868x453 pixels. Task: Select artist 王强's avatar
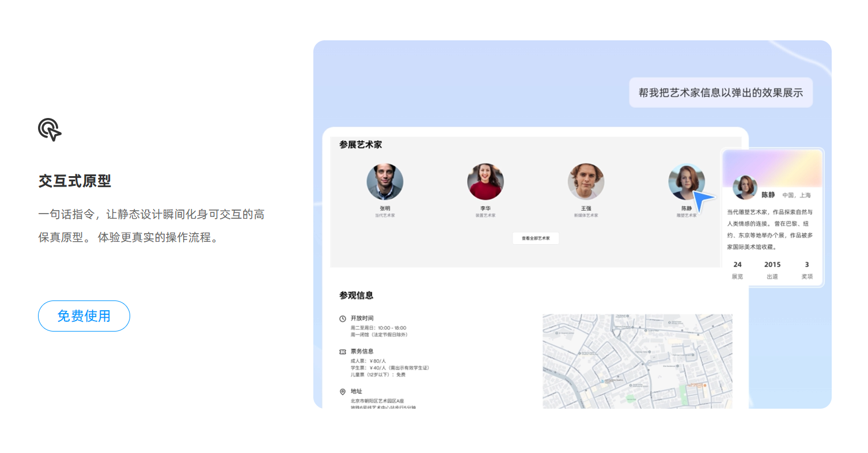pos(586,182)
